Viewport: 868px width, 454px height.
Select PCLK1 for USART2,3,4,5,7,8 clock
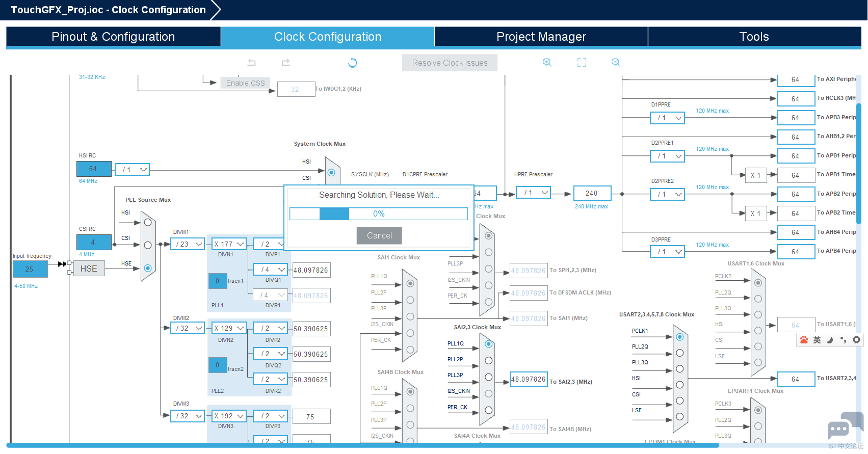click(x=679, y=337)
